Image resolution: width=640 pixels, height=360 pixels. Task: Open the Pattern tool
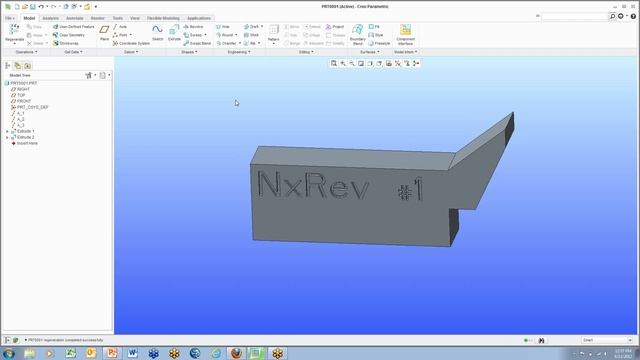coord(273,33)
